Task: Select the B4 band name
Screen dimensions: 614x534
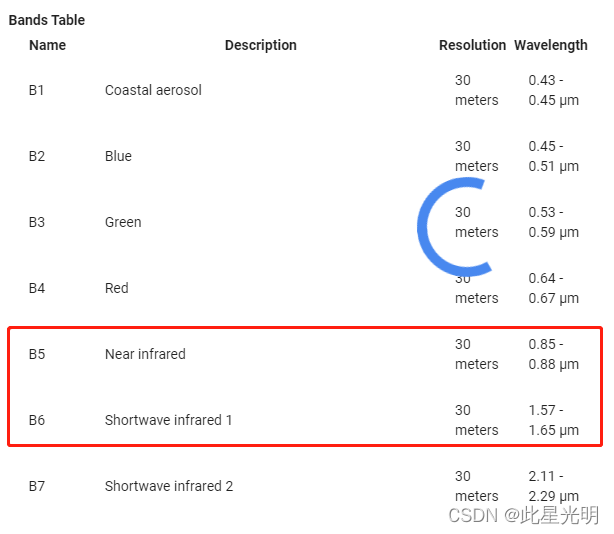Action: click(37, 288)
